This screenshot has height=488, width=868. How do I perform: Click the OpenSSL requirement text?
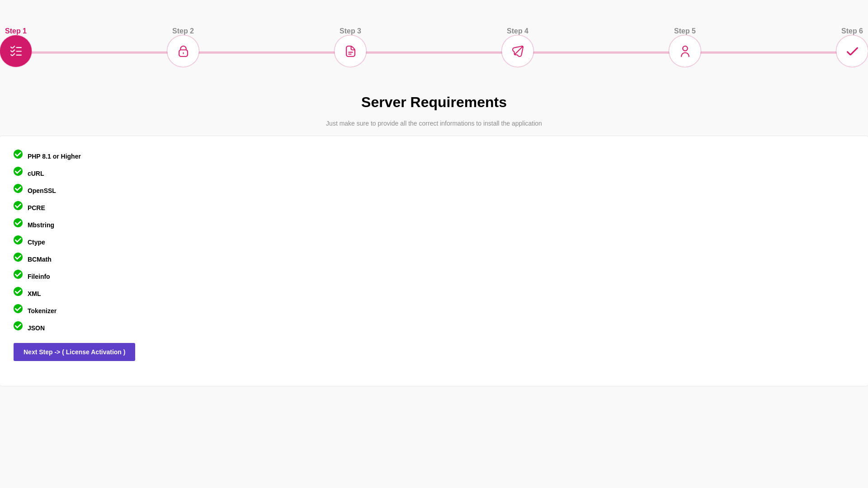(x=42, y=191)
